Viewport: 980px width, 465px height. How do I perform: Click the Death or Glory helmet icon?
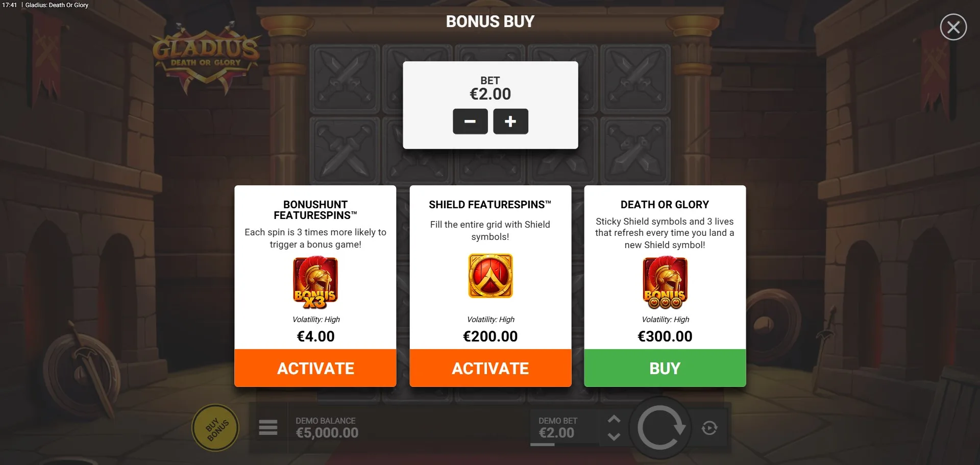(665, 282)
